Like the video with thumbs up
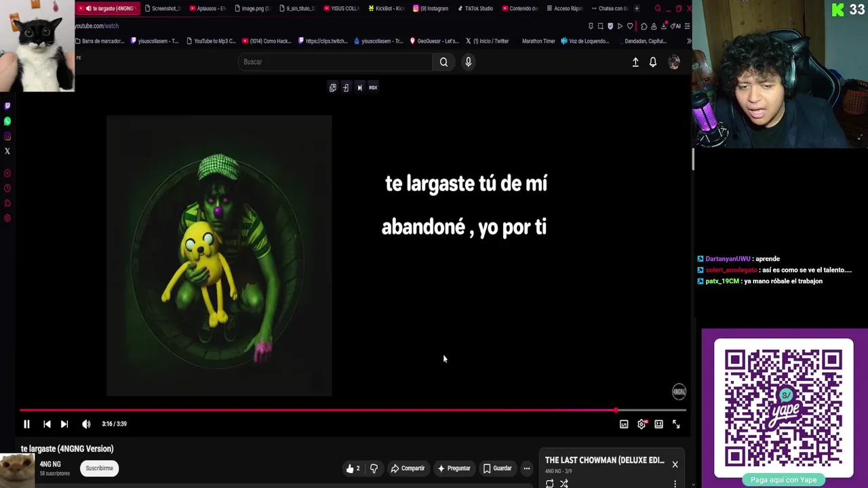 pyautogui.click(x=353, y=468)
